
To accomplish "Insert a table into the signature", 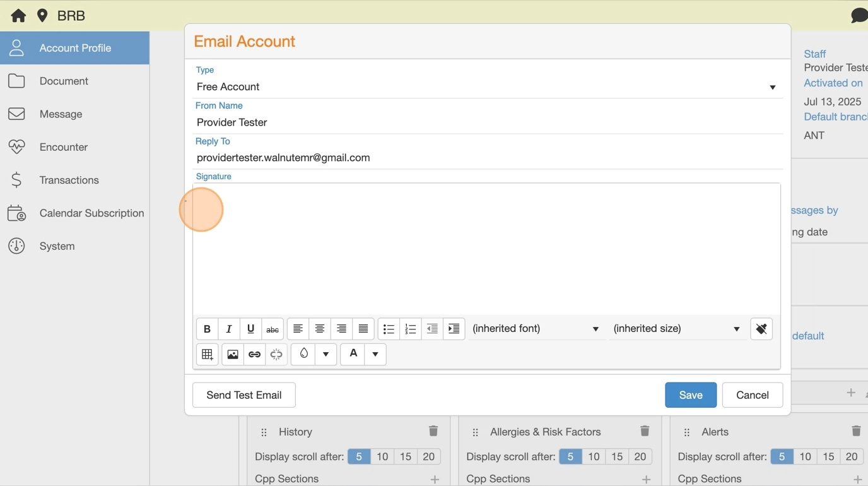I will point(207,355).
